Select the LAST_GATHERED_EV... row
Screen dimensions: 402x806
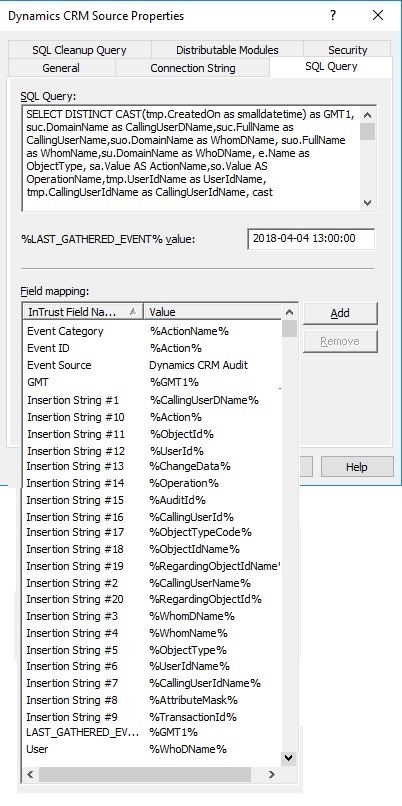(153, 732)
